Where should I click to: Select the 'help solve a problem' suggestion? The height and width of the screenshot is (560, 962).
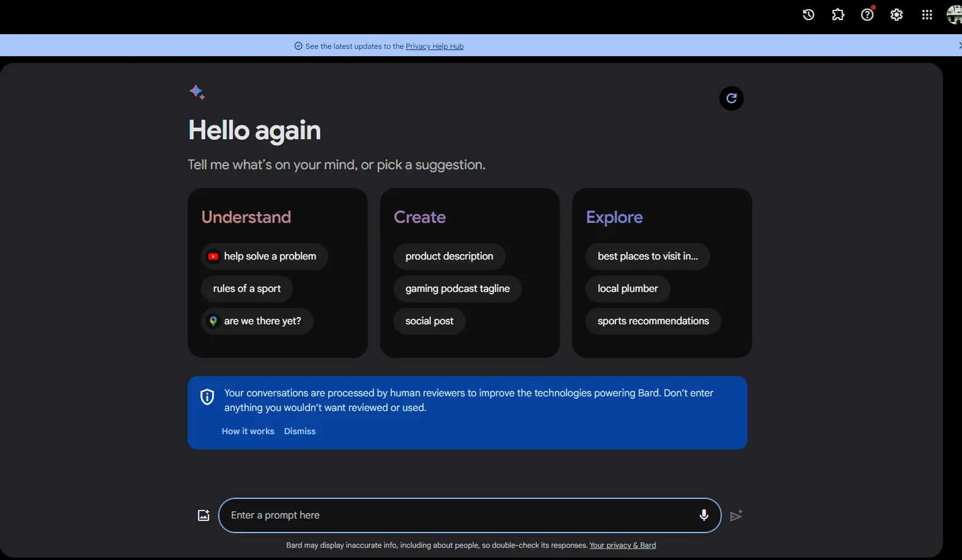click(x=264, y=256)
